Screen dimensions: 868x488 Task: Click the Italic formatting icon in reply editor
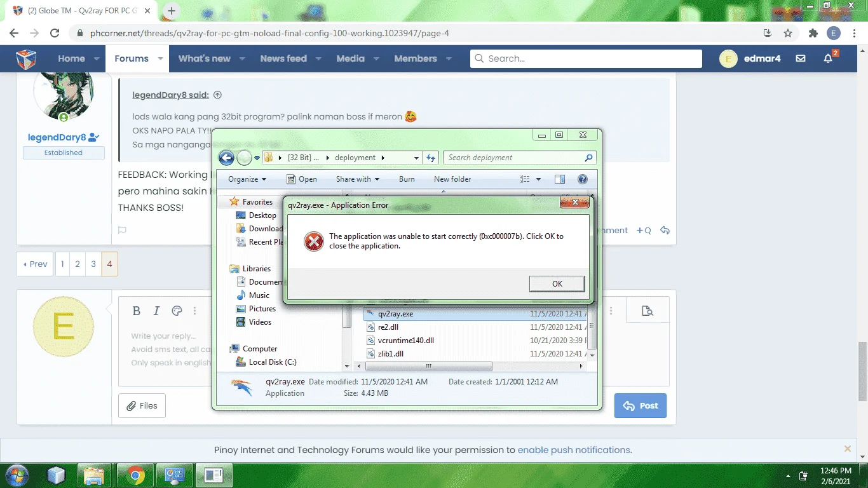pyautogui.click(x=156, y=311)
